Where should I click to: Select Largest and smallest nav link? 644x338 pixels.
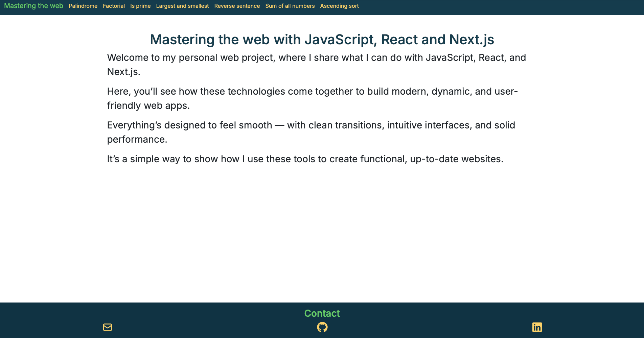click(x=182, y=6)
